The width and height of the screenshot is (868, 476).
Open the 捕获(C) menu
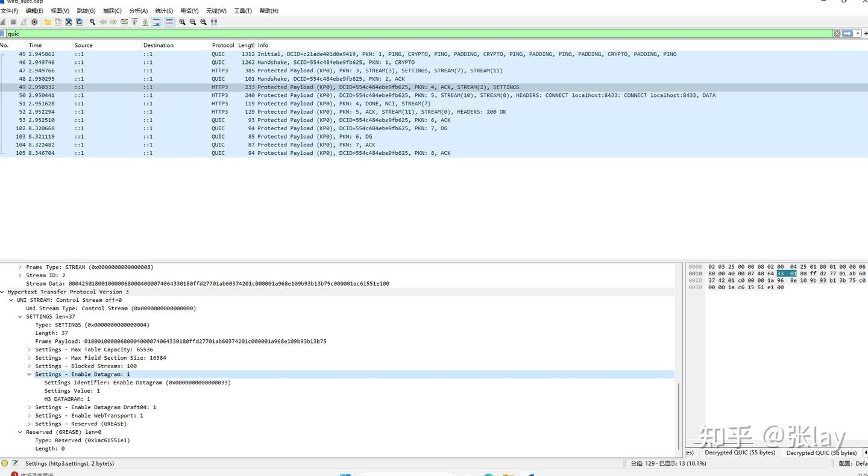(112, 11)
